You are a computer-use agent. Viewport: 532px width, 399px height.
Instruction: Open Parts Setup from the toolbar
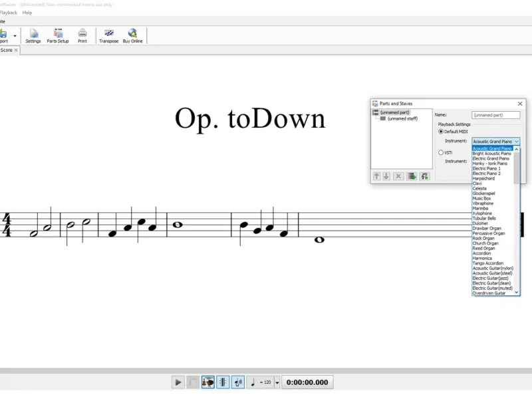point(58,36)
